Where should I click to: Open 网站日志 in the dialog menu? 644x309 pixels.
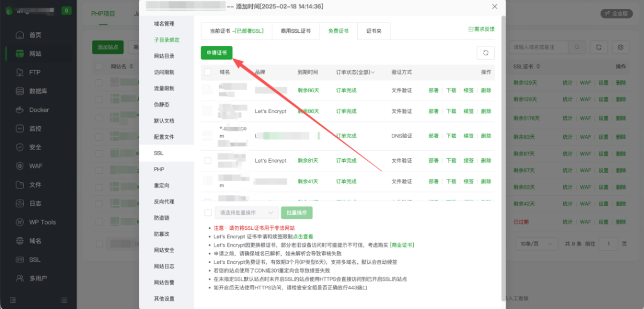pos(164,266)
